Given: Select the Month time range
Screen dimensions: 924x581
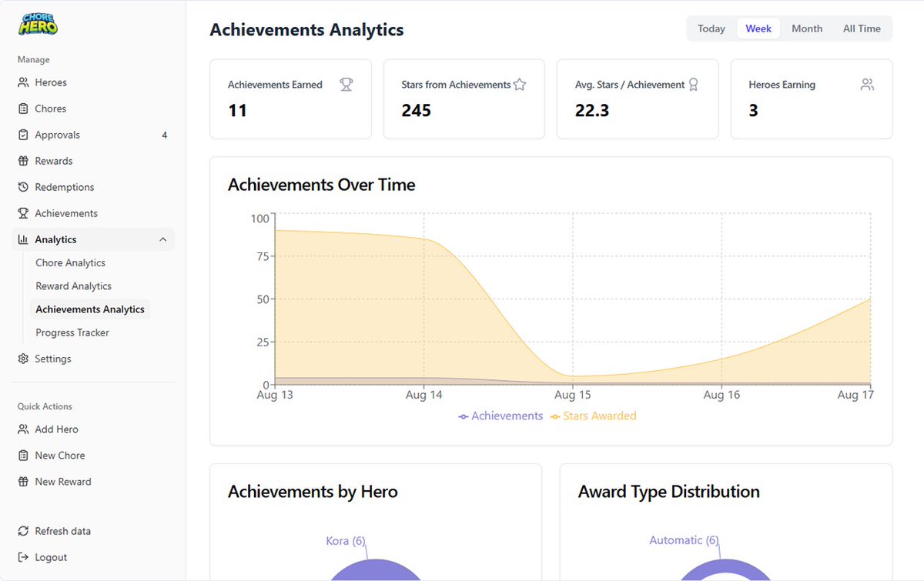Looking at the screenshot, I should [x=807, y=28].
